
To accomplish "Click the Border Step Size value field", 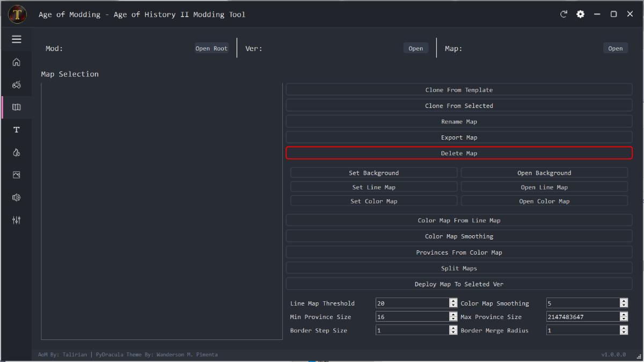I will (x=412, y=330).
